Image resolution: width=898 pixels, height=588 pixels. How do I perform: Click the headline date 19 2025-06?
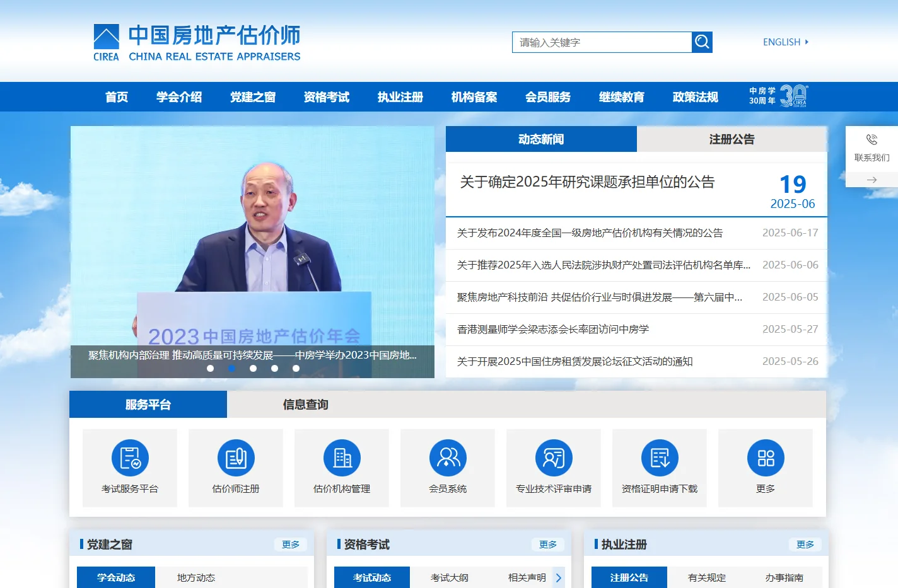point(793,191)
